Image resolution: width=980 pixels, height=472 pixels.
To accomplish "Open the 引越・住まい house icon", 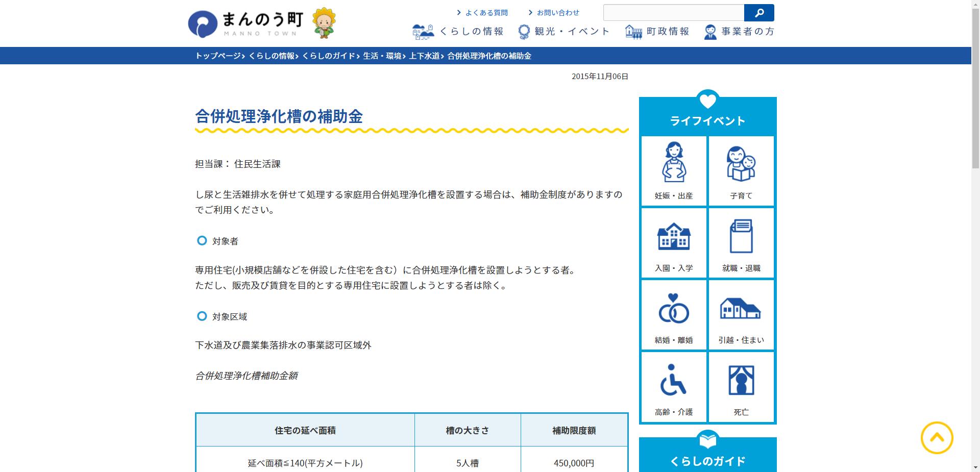I will point(741,315).
